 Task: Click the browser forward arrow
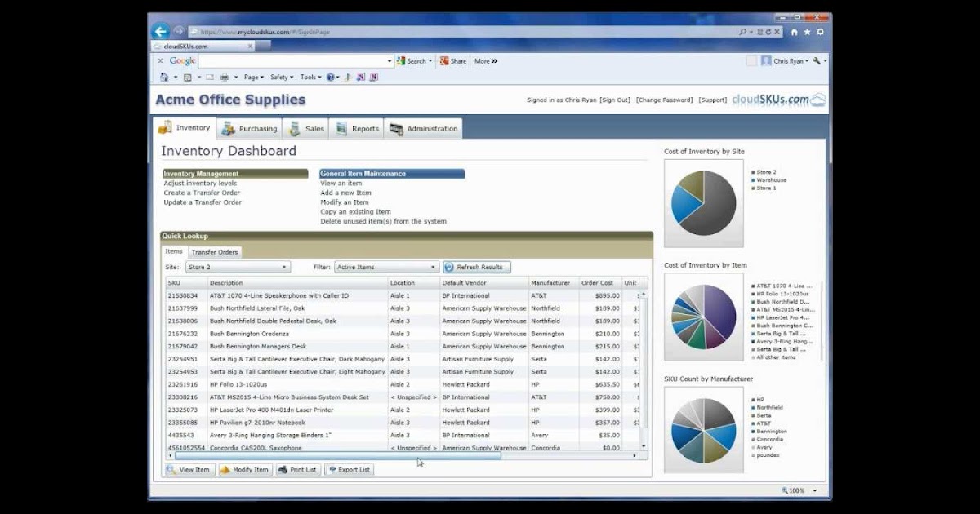click(179, 31)
